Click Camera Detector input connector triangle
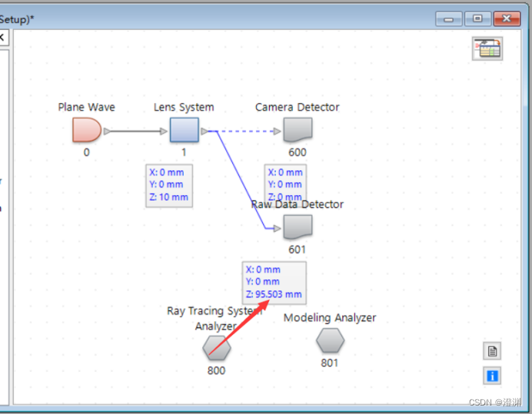The height and width of the screenshot is (414, 532). pyautogui.click(x=278, y=131)
